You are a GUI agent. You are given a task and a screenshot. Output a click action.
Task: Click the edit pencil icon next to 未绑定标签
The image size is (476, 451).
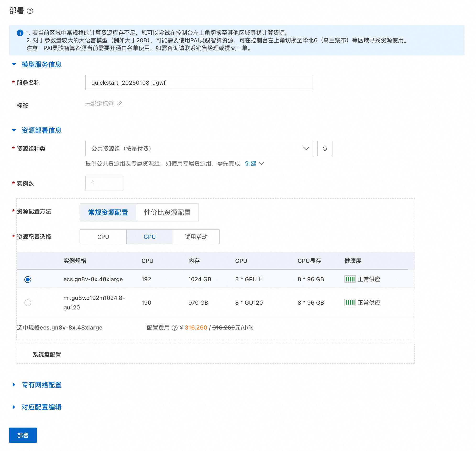[120, 104]
